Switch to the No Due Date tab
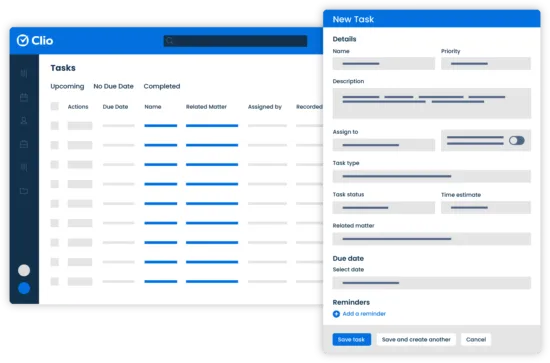 (113, 86)
